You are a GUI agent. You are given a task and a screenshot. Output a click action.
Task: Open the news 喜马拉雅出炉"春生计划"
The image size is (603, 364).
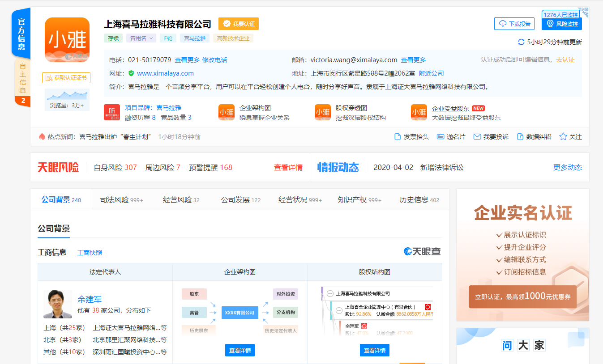coord(115,137)
